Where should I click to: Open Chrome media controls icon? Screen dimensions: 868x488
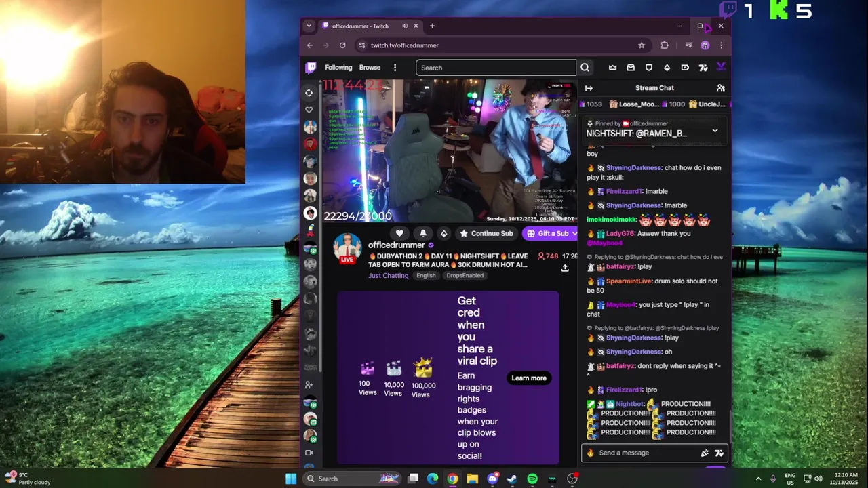tap(688, 45)
